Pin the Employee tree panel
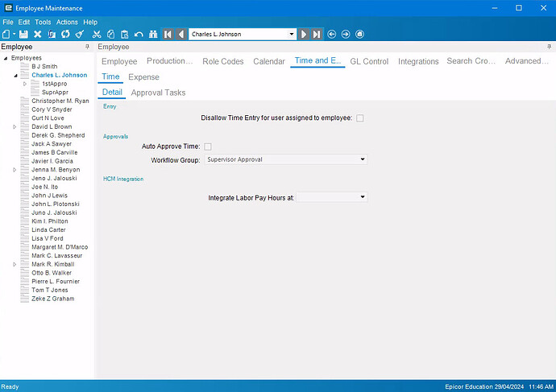Screen dimensions: 556x392 click(87, 47)
